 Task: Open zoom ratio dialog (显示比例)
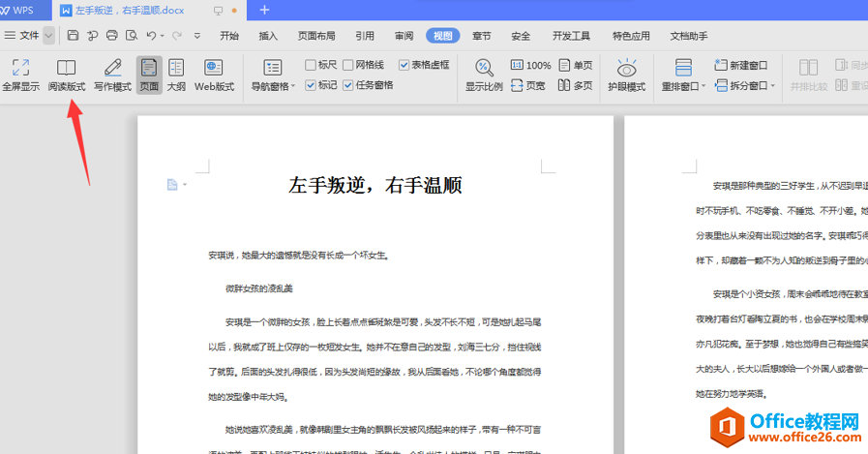coord(484,75)
